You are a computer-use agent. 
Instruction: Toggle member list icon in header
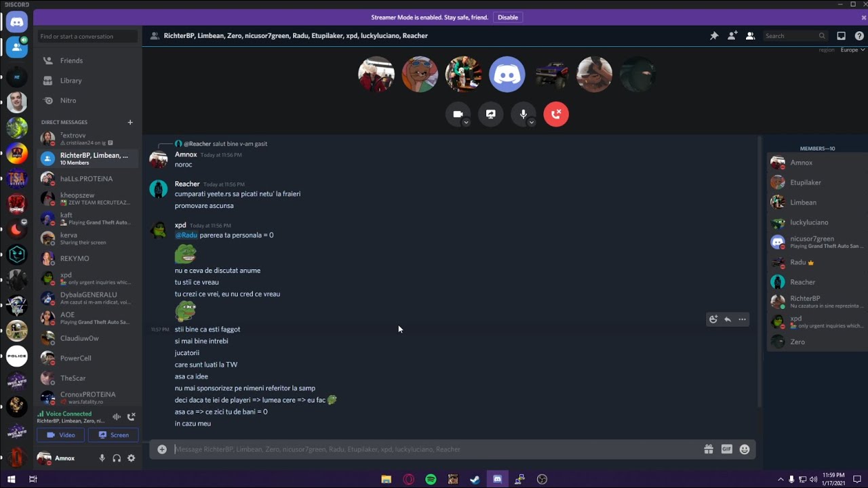(x=750, y=36)
